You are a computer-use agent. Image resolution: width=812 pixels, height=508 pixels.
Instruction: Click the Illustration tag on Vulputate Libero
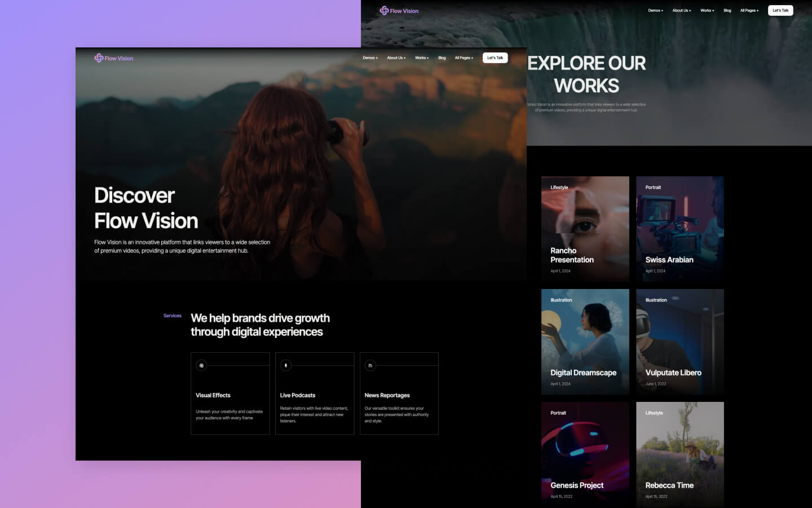pos(656,300)
